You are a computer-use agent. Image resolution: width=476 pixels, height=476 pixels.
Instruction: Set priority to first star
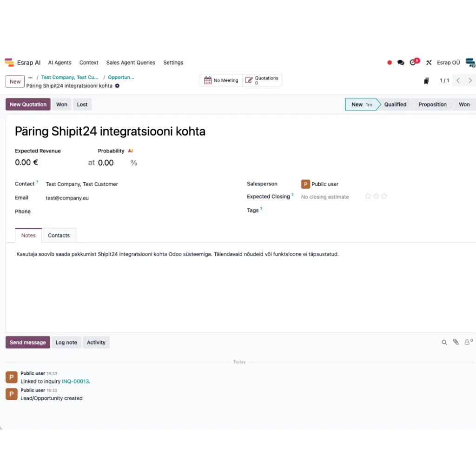(368, 197)
